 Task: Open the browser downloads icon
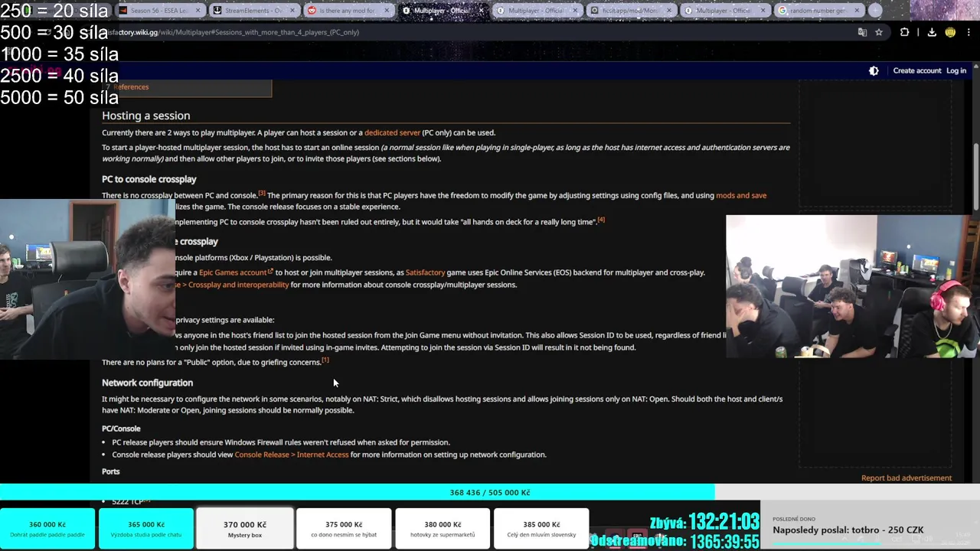[932, 32]
